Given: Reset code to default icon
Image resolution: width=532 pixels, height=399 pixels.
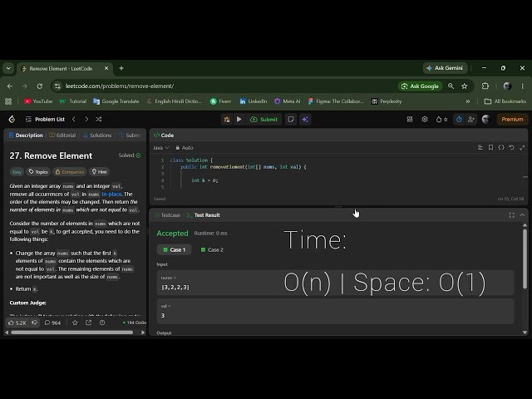Looking at the screenshot, I should pos(512,147).
